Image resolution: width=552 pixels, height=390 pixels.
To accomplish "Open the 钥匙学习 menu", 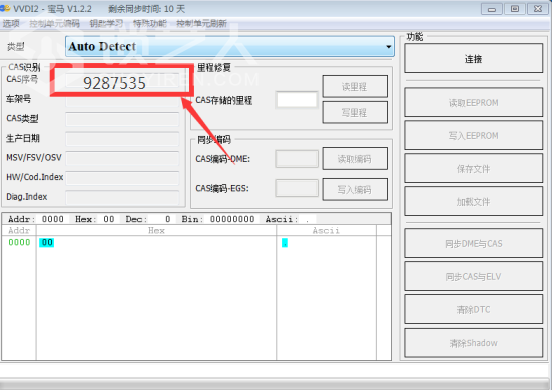I will (106, 24).
